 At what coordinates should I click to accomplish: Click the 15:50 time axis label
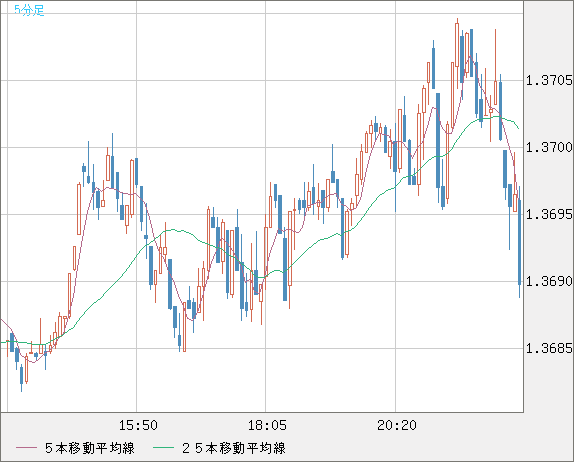(x=138, y=425)
